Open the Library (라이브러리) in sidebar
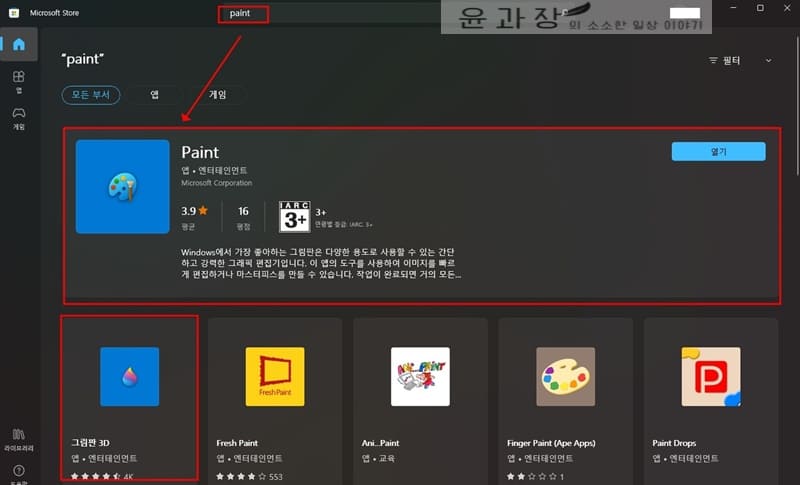 point(19,440)
